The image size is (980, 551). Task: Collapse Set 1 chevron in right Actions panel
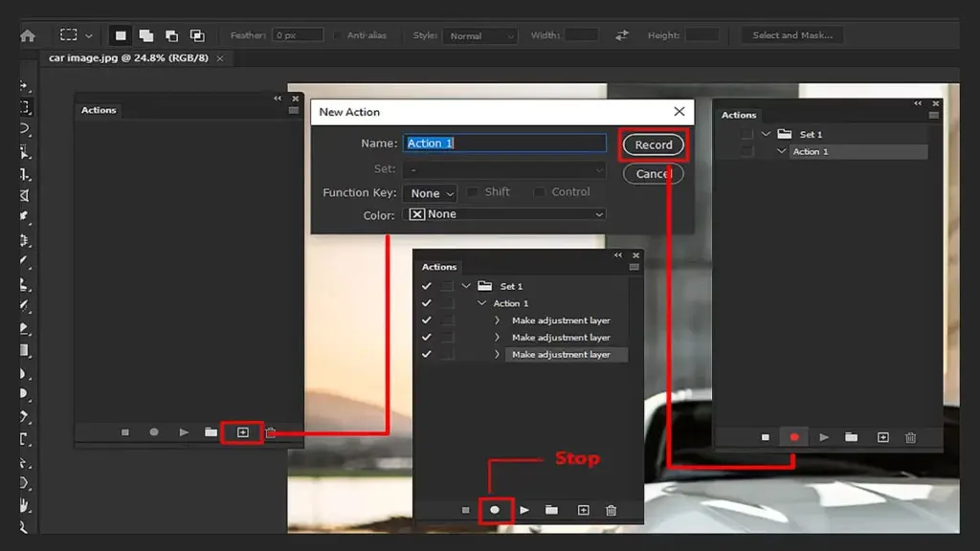(x=766, y=134)
